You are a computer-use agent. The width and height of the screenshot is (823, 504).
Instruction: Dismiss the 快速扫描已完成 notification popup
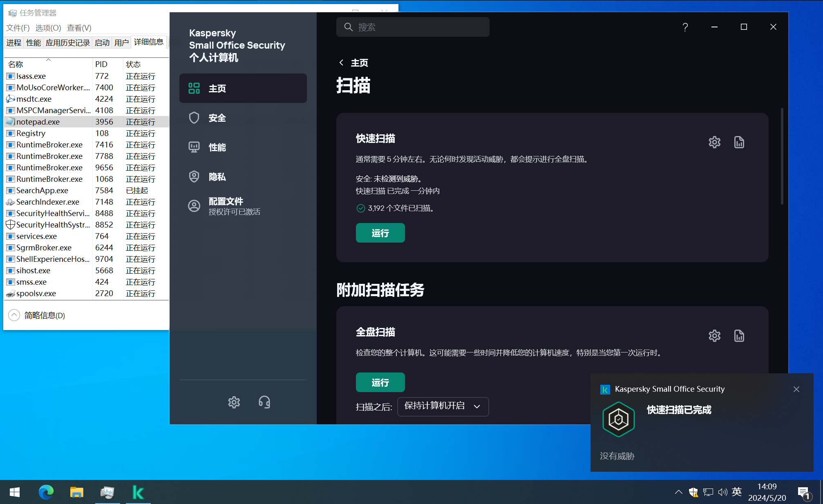(796, 389)
